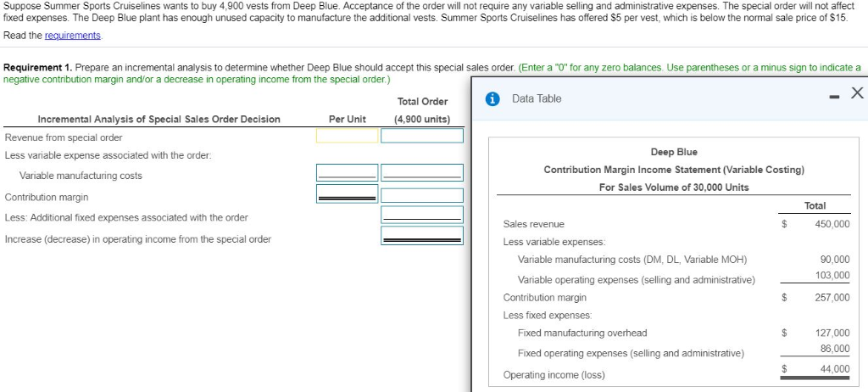Click the 127,000 fixed manufacturing overhead value

point(832,333)
